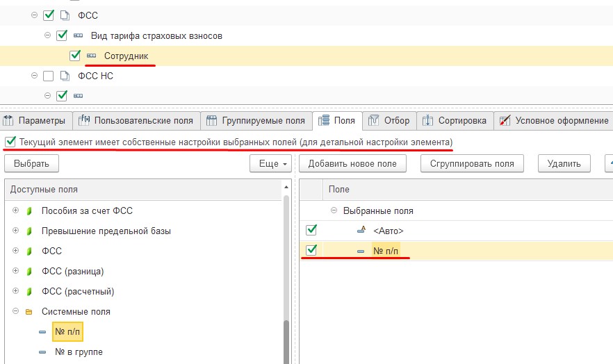Switch to the Отбор tab
613x364 pixels.
point(389,121)
